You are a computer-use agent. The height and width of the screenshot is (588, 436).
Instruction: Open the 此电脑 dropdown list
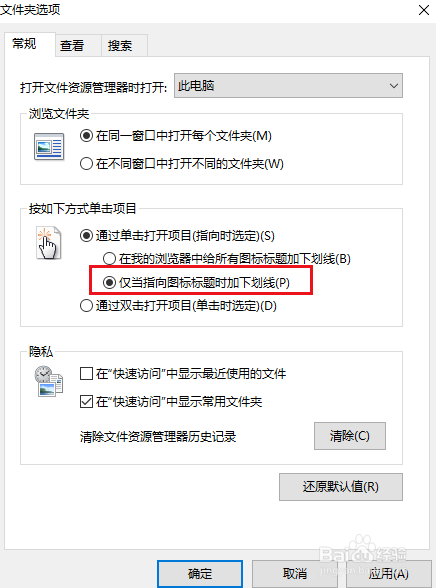[288, 86]
